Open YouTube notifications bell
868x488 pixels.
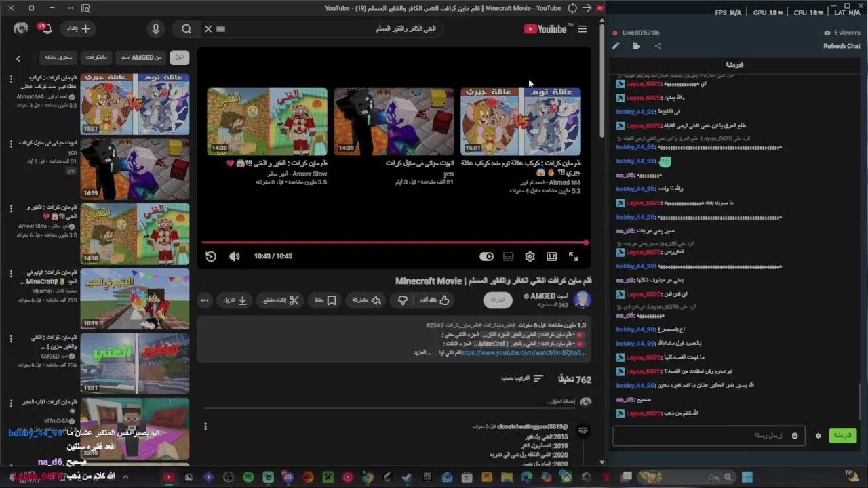pos(45,28)
